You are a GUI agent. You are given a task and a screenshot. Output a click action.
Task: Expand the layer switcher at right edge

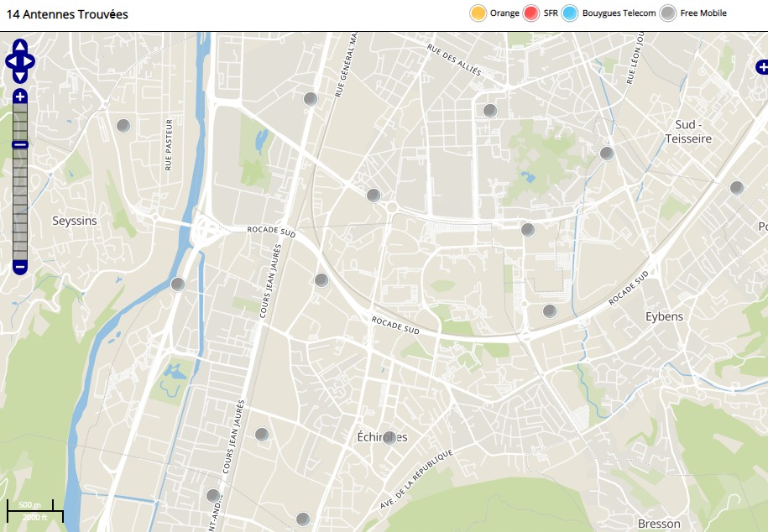(761, 67)
